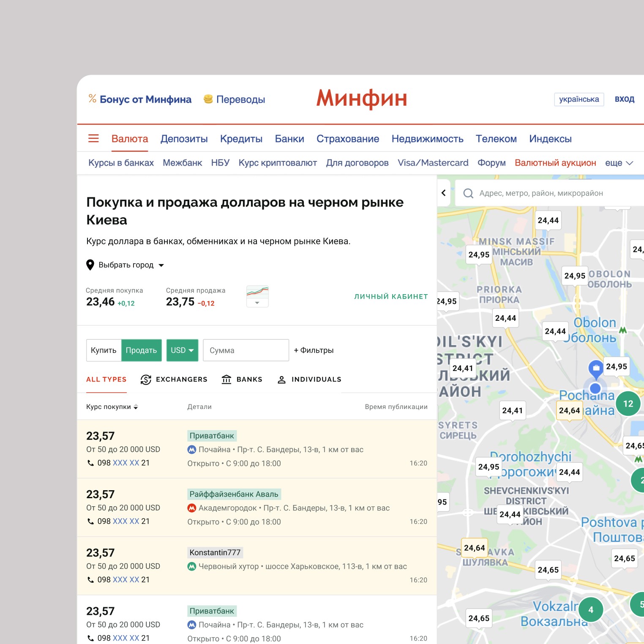The image size is (644, 644).
Task: Select the highlighted 24,64 marker near Pochaina
Action: [x=570, y=411]
